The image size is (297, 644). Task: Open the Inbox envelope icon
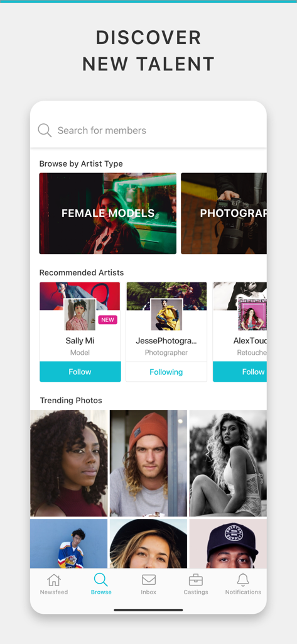[148, 579]
